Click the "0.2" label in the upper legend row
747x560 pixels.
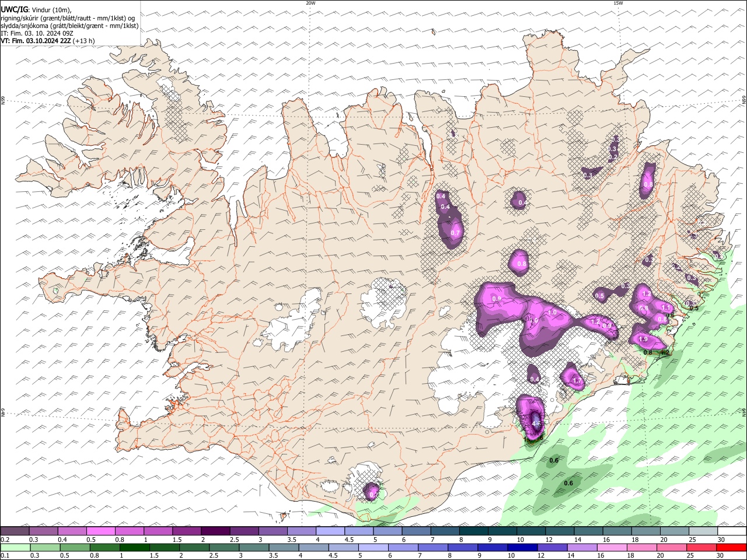pyautogui.click(x=5, y=540)
